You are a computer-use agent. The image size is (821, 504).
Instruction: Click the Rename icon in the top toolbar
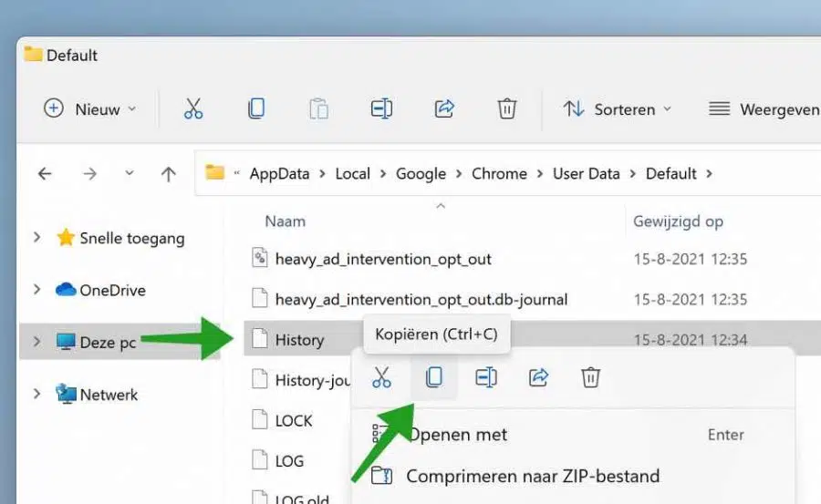click(x=381, y=108)
